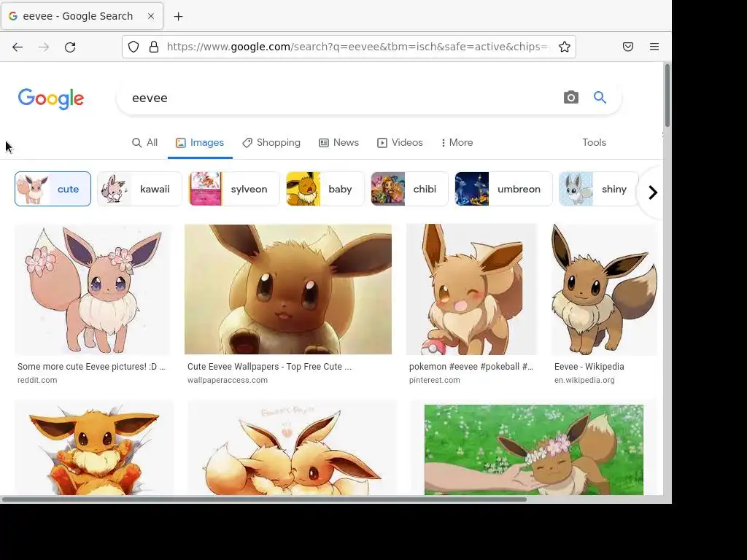Viewport: 747px width, 560px height.
Task: Click 'Cute Eevee Wallpapers - Top Free Cute' link
Action: (x=269, y=367)
